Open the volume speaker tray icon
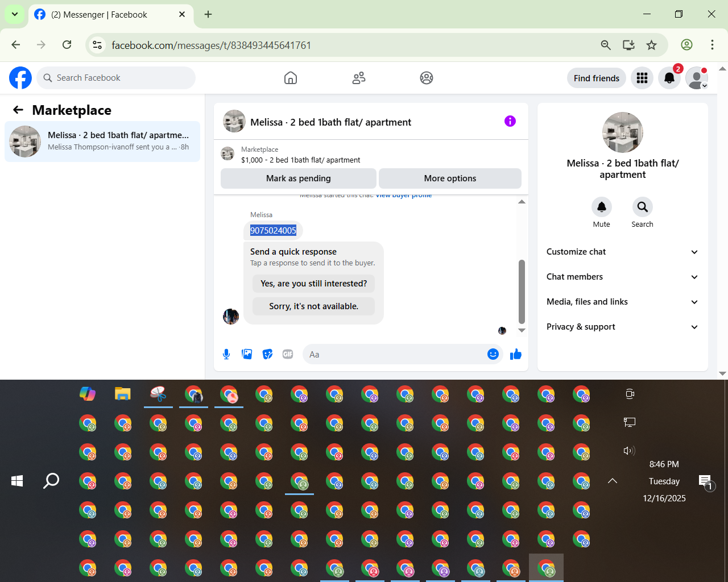The width and height of the screenshot is (728, 582). (x=629, y=451)
